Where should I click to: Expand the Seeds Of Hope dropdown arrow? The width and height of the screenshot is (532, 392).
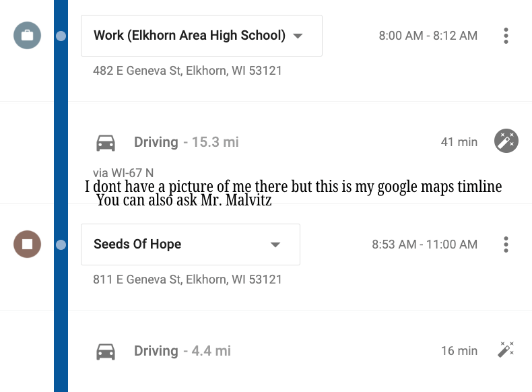coord(275,244)
